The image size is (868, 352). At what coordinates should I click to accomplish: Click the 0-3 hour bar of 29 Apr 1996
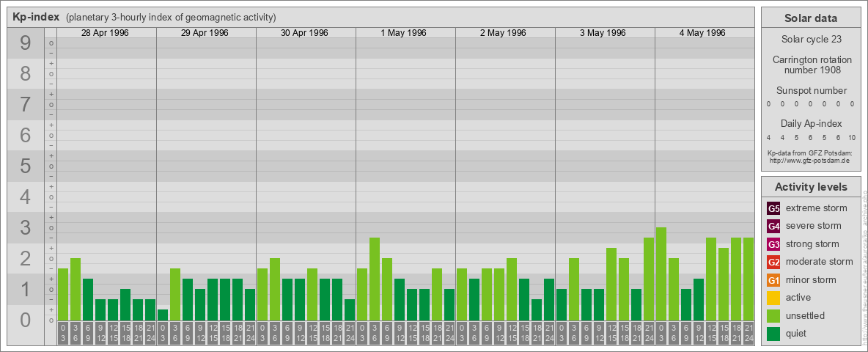coord(163,315)
